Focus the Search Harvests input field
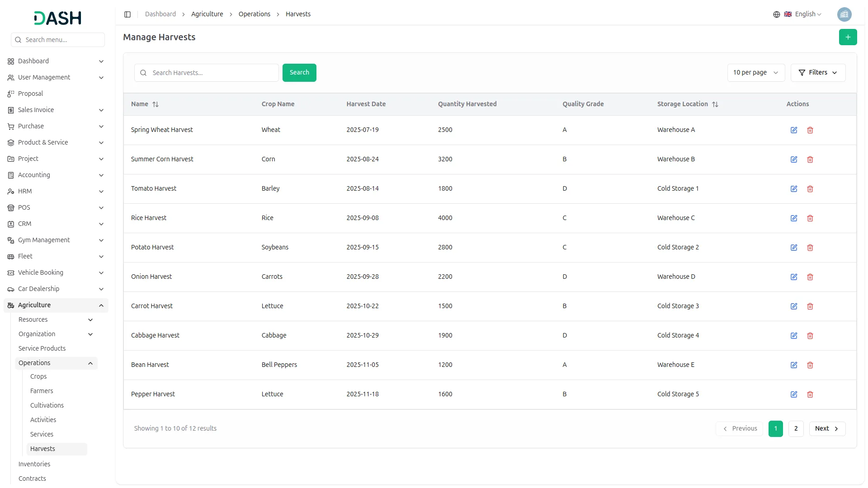Screen dimensions: 868x488 (x=212, y=73)
